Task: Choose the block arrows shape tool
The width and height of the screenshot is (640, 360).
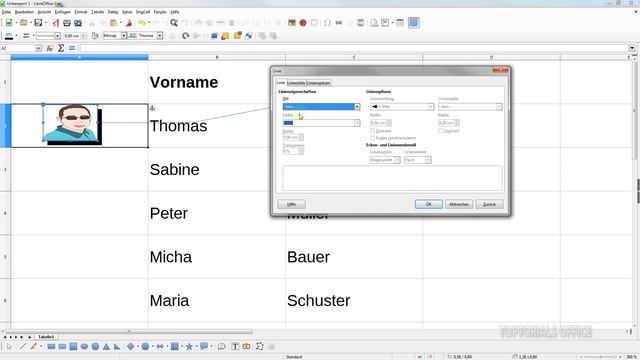Action: click(x=160, y=347)
